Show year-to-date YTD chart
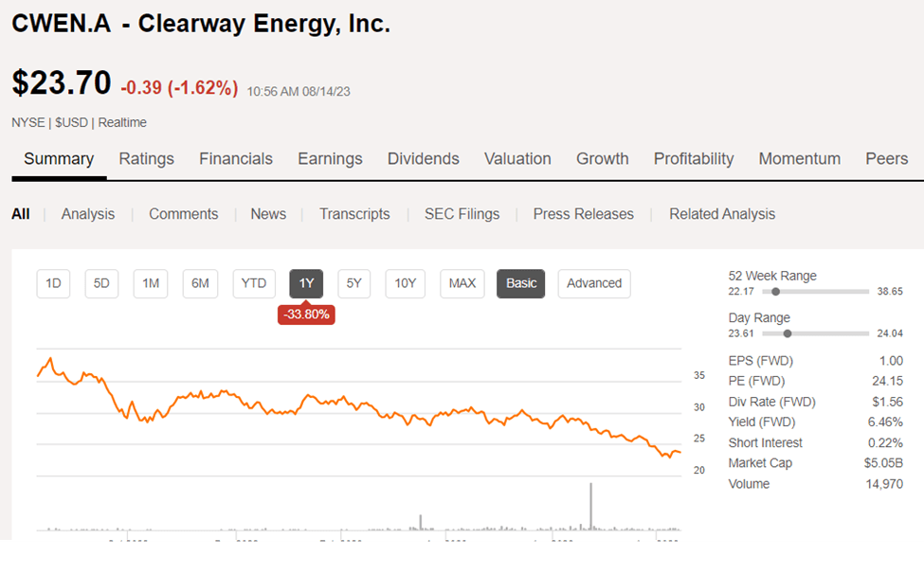This screenshot has width=924, height=575. tap(253, 283)
